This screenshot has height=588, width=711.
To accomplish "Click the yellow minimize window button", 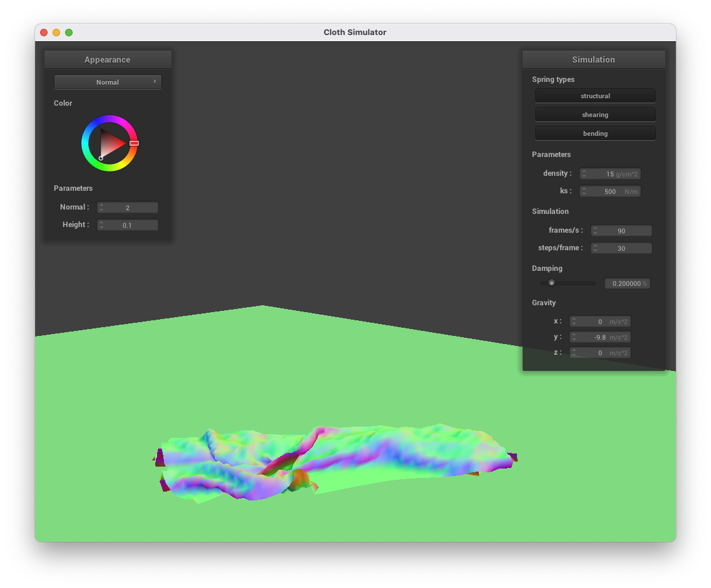I will click(56, 33).
